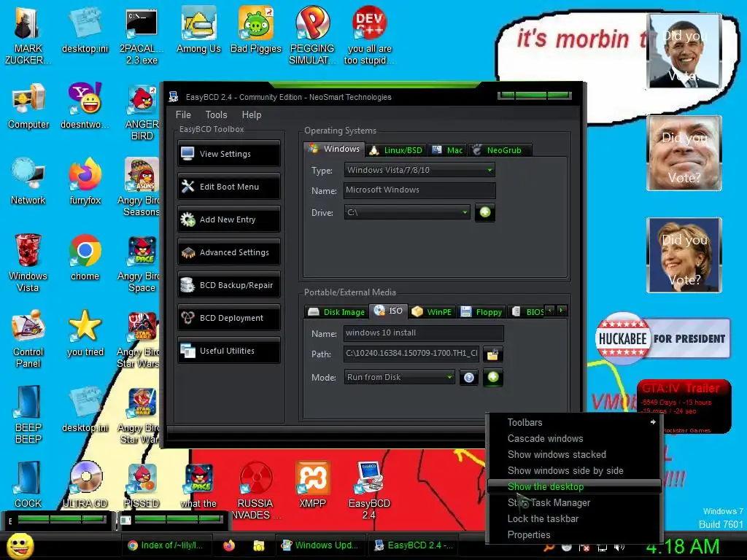Open taskbar Properties from context menu

click(x=574, y=534)
